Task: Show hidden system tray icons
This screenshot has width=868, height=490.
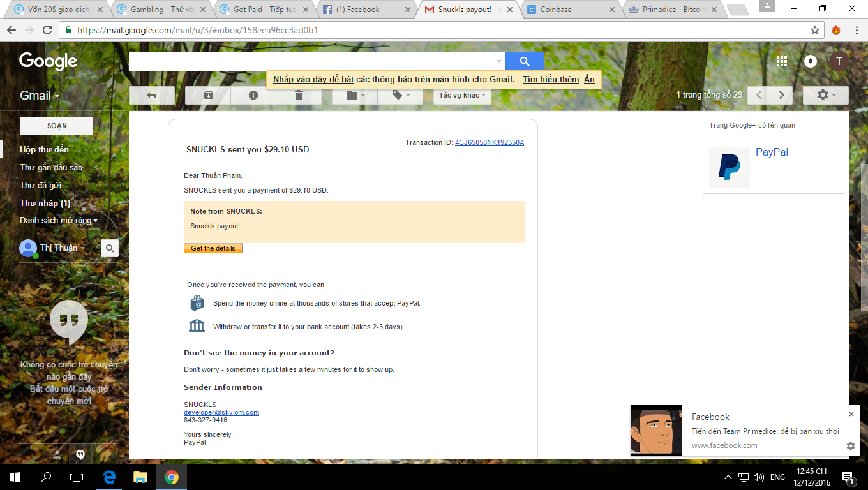Action: coord(728,477)
